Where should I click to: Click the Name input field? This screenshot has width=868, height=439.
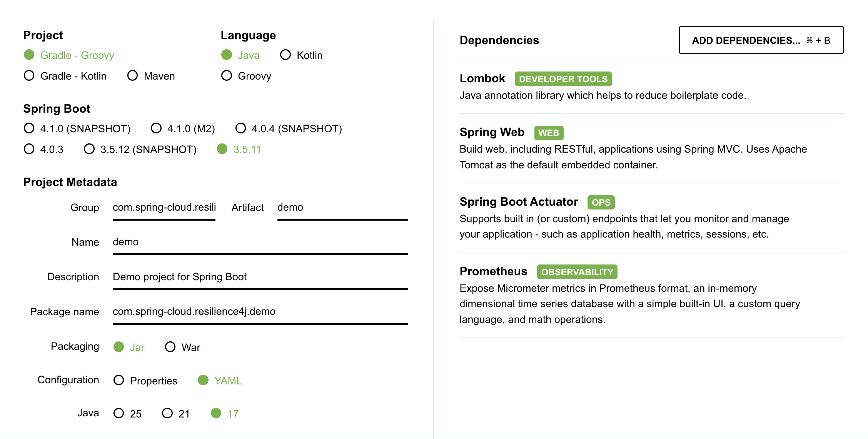point(260,242)
